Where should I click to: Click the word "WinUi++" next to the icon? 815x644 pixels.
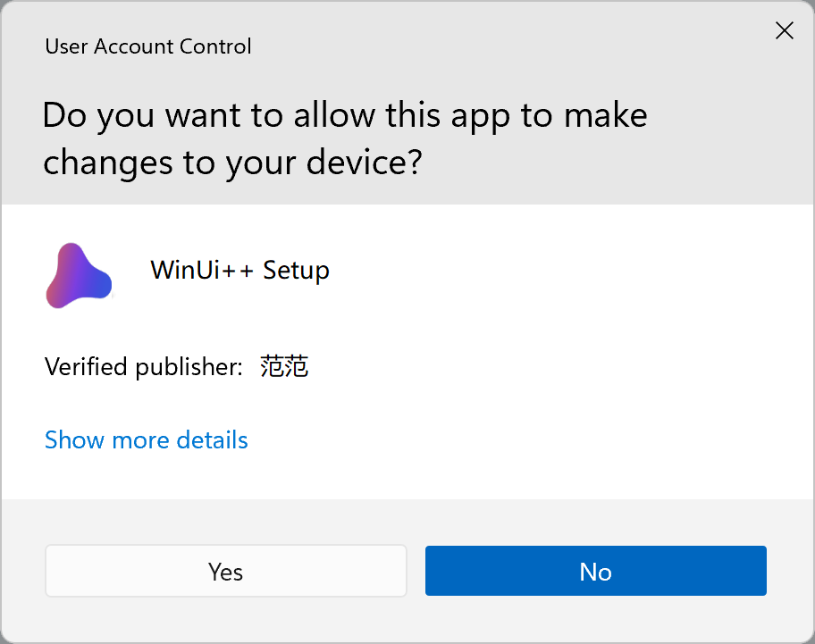(203, 270)
